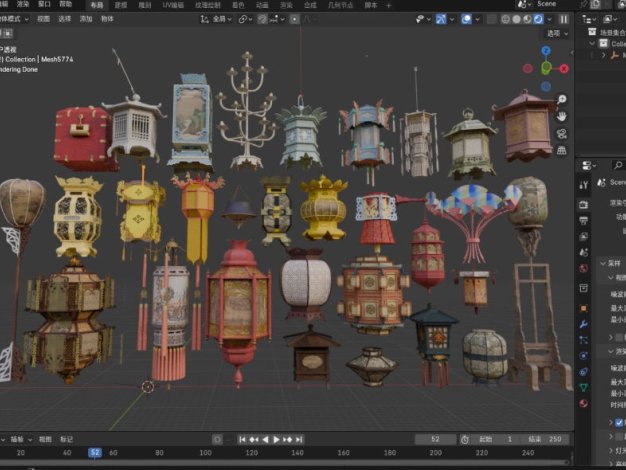This screenshot has height=470, width=626.
Task: Open the Modifiers wrench properties tab
Action: point(584,325)
